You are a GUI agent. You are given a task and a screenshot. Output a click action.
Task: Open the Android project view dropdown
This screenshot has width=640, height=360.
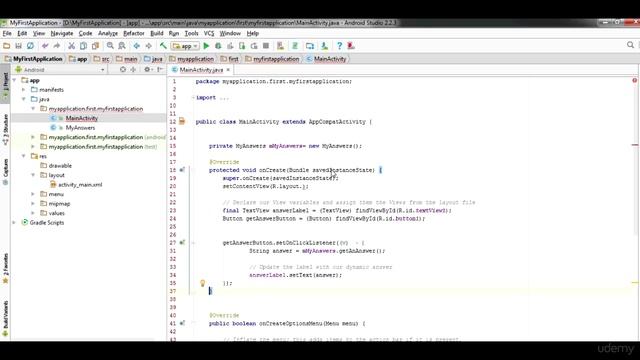(60, 70)
